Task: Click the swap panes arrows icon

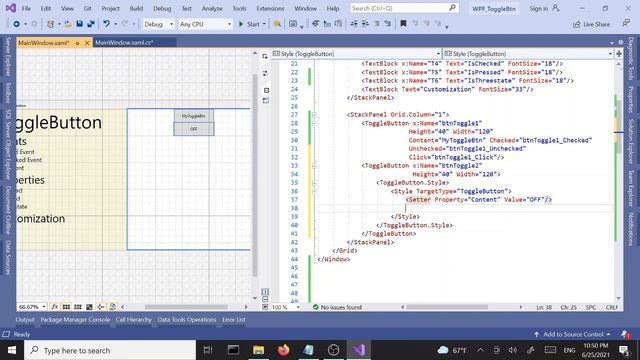Action: 265,73
